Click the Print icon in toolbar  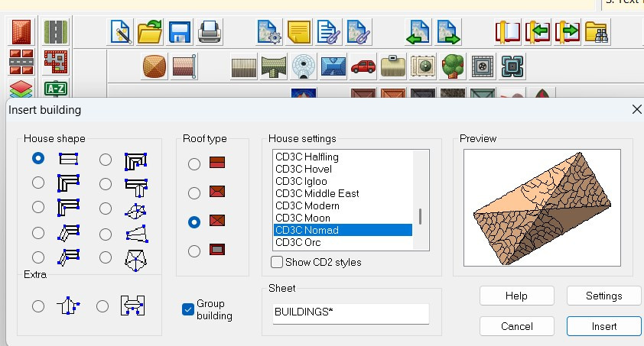coord(210,32)
